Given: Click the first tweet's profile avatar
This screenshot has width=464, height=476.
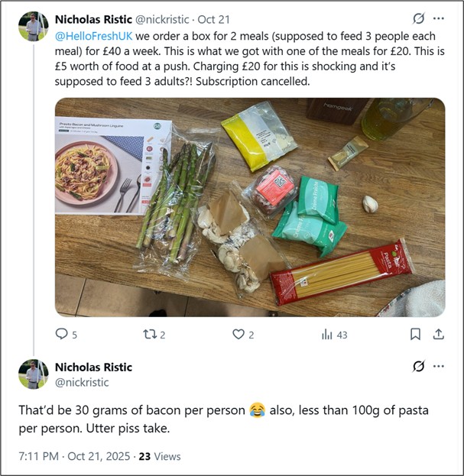Looking at the screenshot, I should coord(33,26).
